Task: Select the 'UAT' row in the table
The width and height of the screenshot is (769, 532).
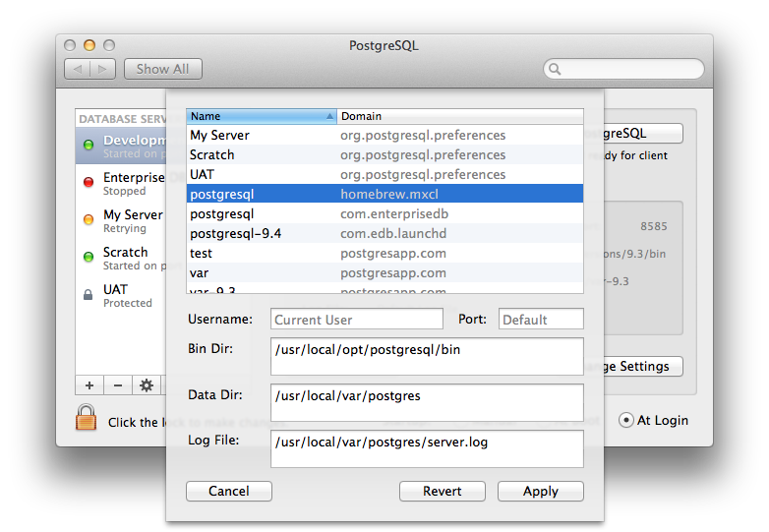Action: [384, 174]
